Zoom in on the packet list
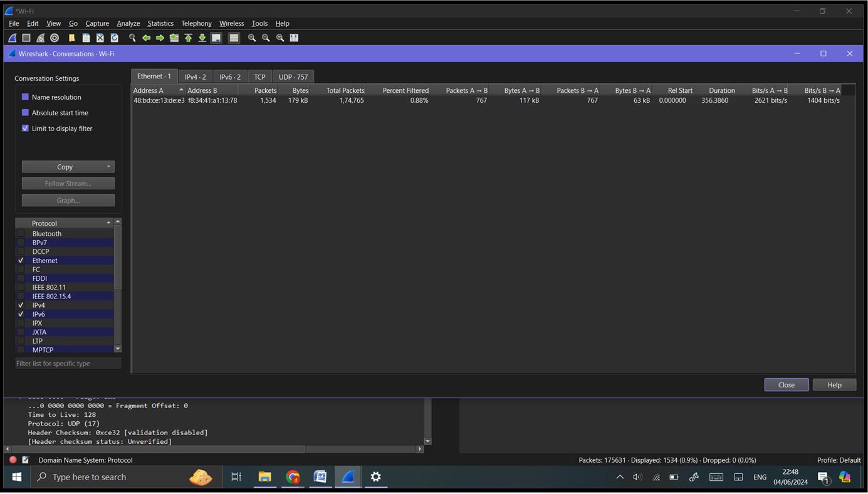This screenshot has height=494, width=868. tap(252, 38)
